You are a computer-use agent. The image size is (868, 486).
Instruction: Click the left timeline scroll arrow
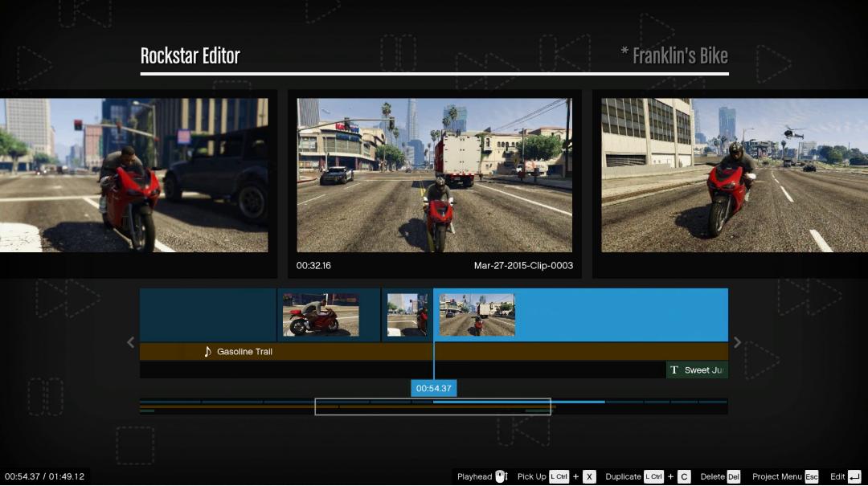click(x=131, y=343)
